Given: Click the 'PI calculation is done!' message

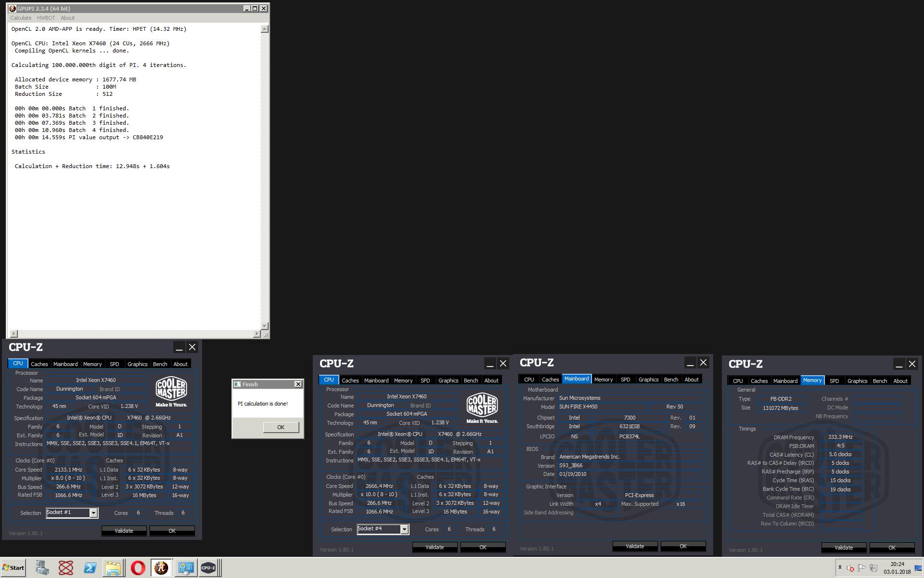Looking at the screenshot, I should 263,404.
